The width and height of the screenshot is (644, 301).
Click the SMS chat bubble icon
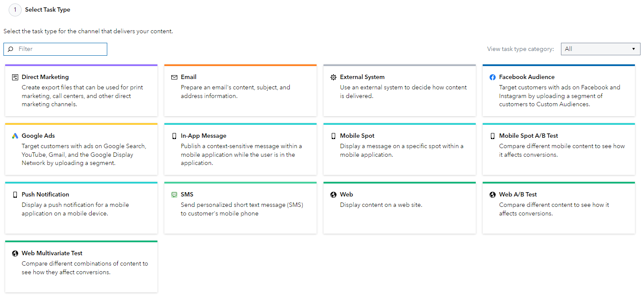click(174, 194)
